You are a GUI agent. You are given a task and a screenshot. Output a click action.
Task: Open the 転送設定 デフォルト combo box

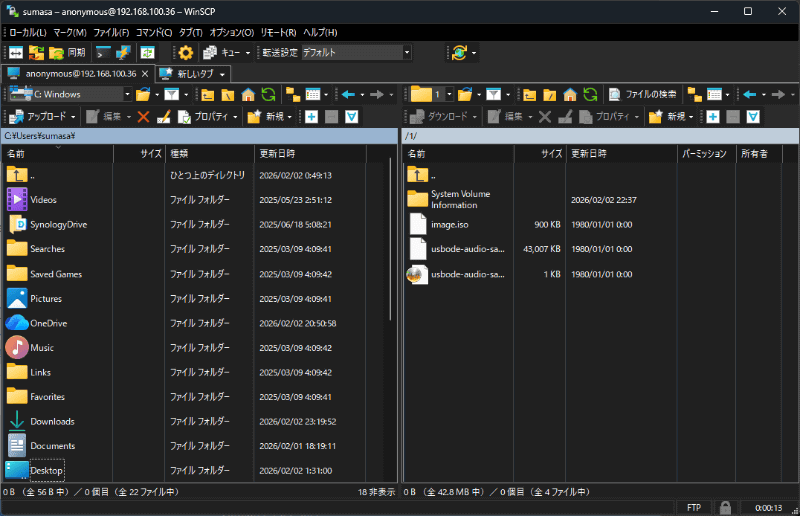[x=356, y=53]
